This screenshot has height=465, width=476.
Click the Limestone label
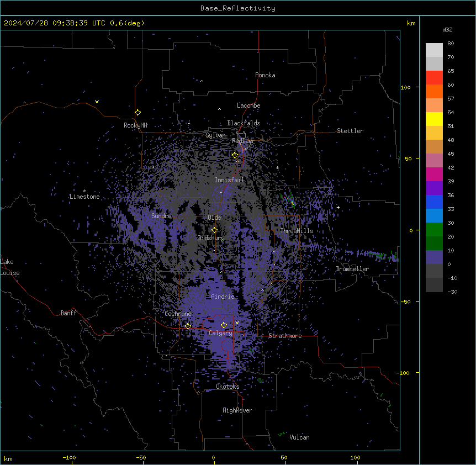[84, 197]
